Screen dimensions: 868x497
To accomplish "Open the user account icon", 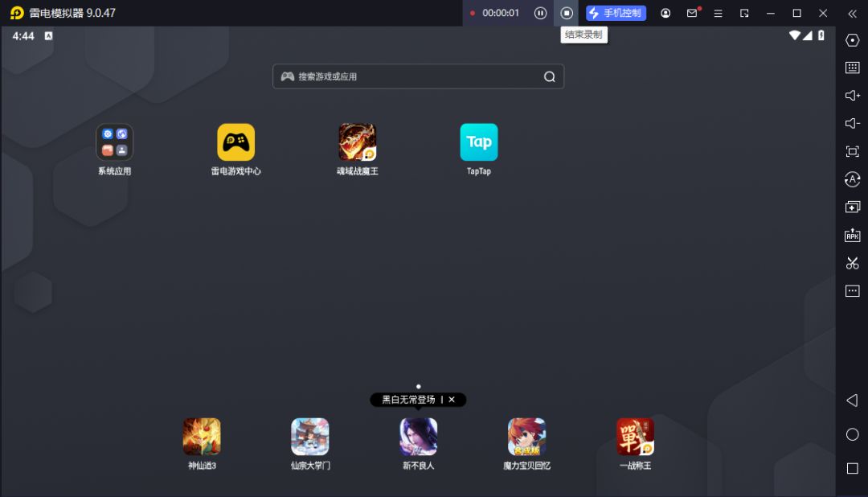I will (x=665, y=13).
